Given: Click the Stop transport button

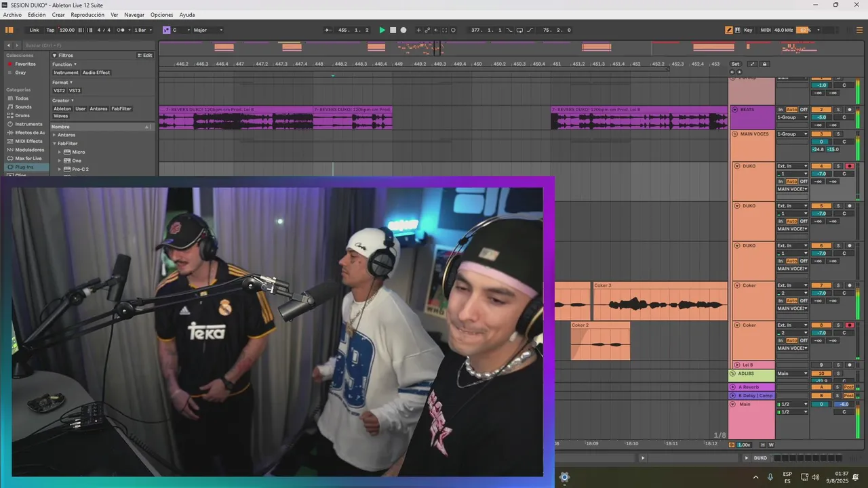Looking at the screenshot, I should 393,30.
